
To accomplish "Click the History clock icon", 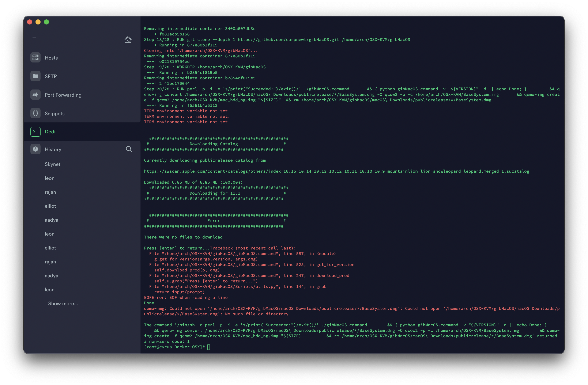I will click(x=35, y=149).
